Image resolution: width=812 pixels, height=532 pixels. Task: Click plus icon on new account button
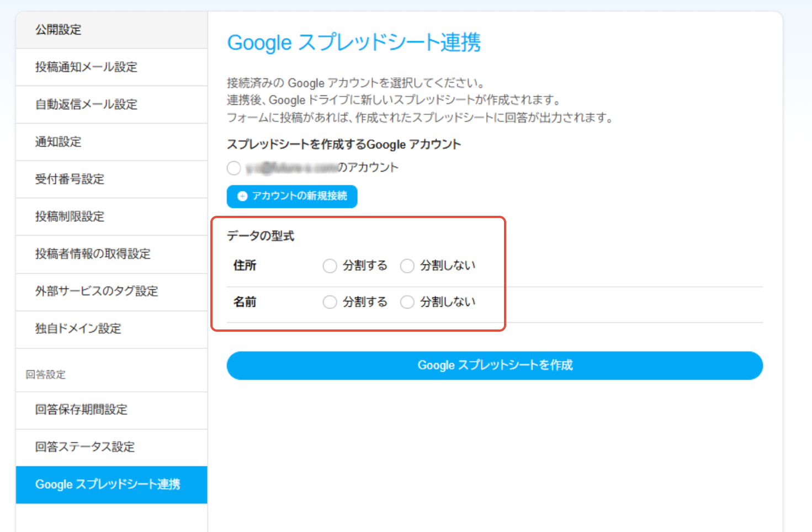point(242,196)
